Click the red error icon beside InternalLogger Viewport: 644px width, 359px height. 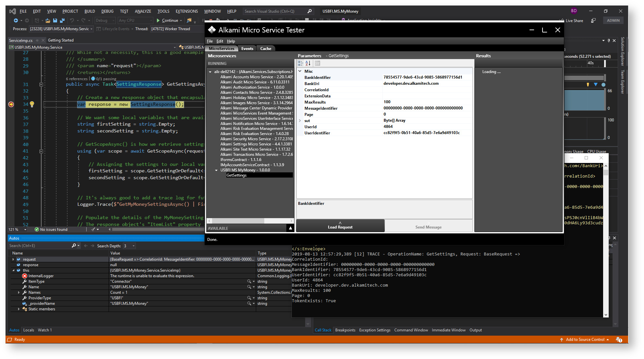click(25, 276)
